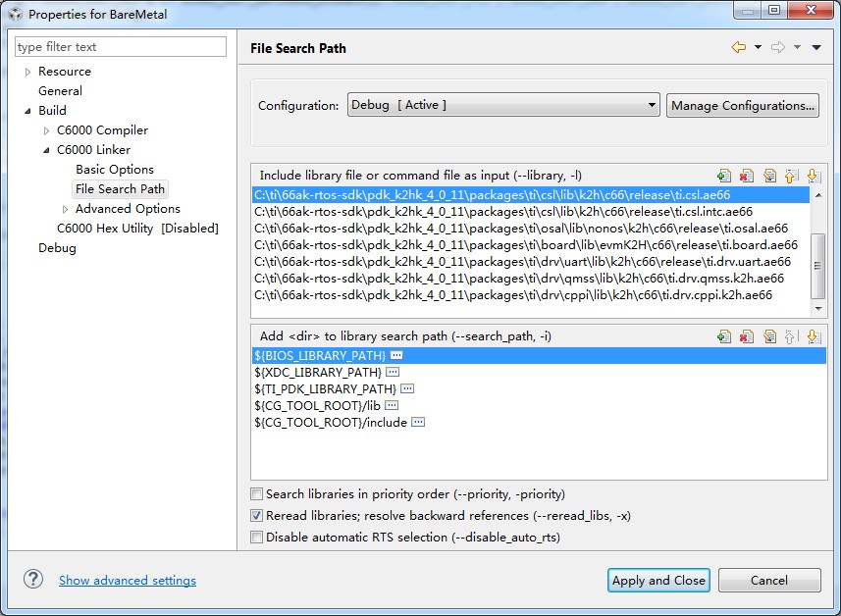Viewport: 841px width, 616px height.
Task: Click the yellow Back arrow icon
Action: click(x=738, y=47)
